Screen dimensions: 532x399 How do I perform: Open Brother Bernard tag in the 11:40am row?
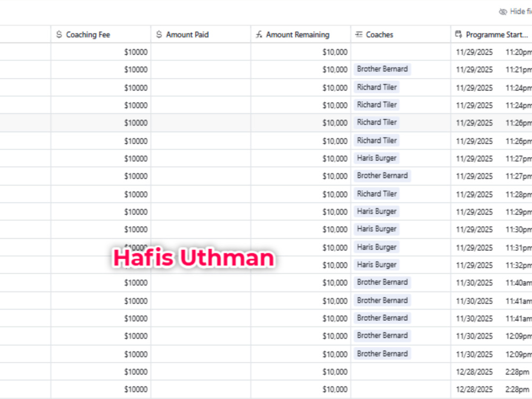tap(383, 282)
